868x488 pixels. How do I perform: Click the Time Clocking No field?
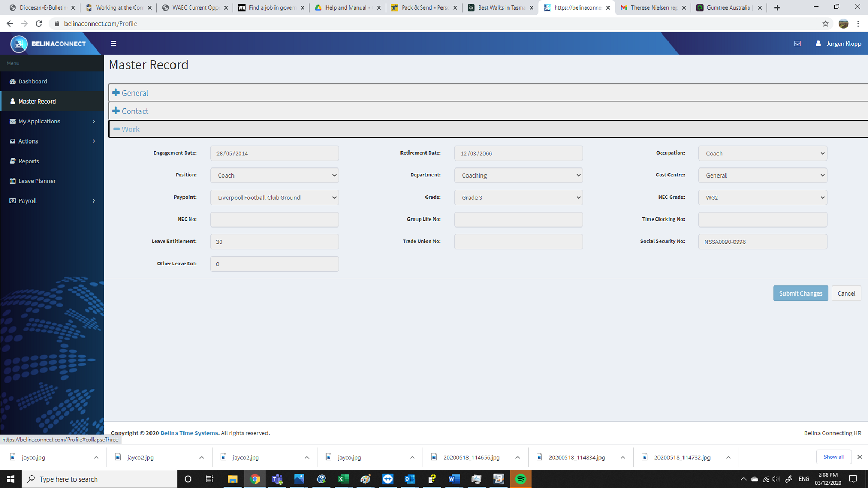pyautogui.click(x=763, y=220)
